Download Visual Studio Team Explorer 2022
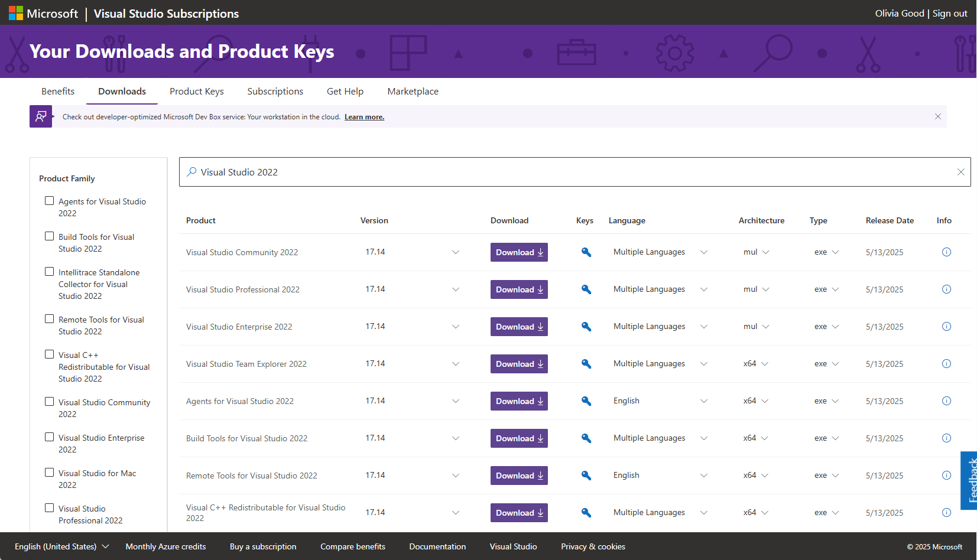Viewport: 977px width, 560px height. 519,364
